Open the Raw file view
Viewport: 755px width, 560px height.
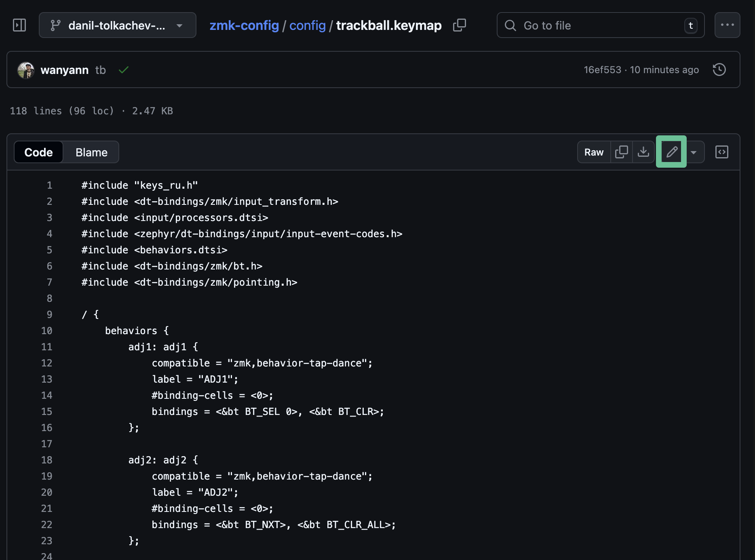[x=594, y=152]
